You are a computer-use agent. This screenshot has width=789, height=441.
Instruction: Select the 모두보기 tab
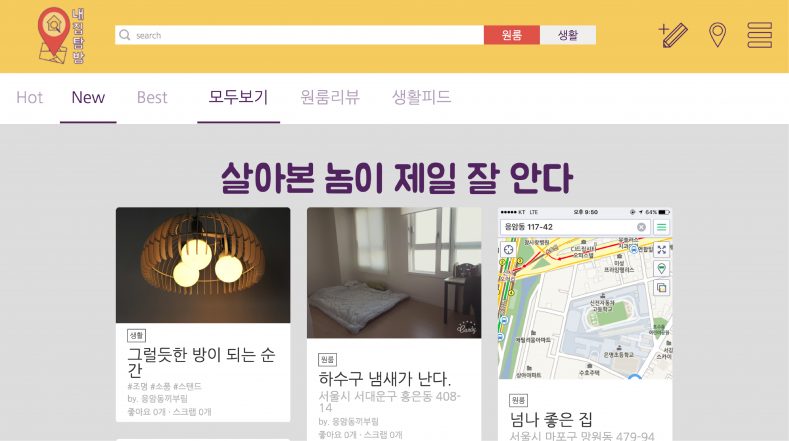pos(239,97)
